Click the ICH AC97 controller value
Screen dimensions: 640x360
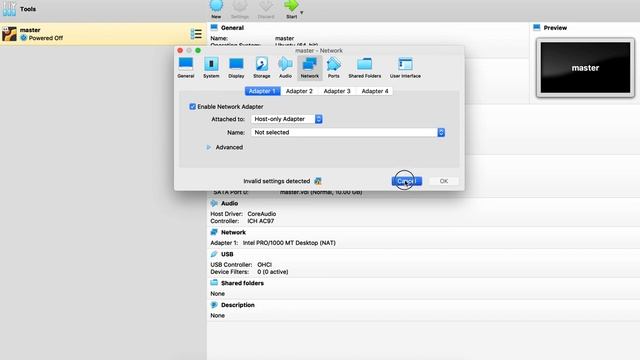tap(260, 221)
